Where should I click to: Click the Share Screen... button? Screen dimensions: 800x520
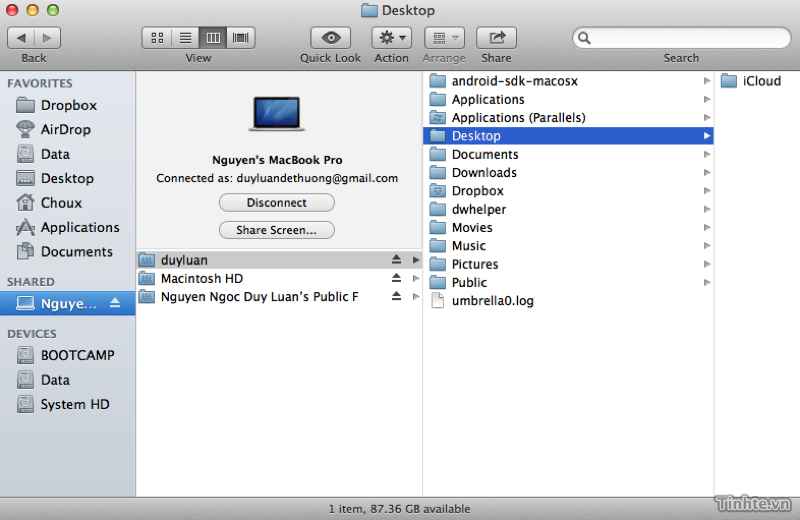[277, 230]
